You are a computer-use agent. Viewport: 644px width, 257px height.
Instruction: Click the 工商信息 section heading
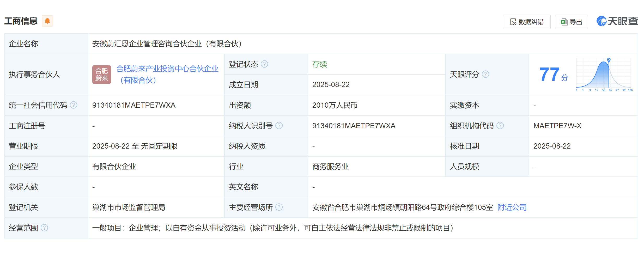pos(21,21)
